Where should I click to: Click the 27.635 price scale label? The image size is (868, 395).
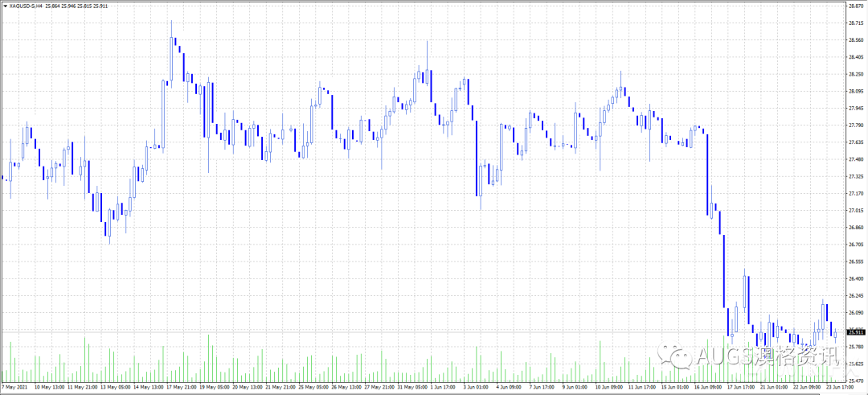point(856,142)
